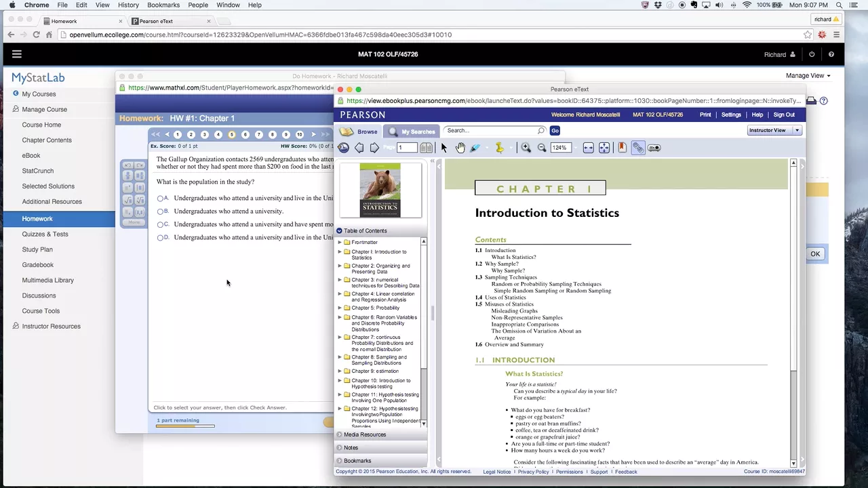This screenshot has height=488, width=868.
Task: Click Sign Out link in eText
Action: click(x=784, y=115)
